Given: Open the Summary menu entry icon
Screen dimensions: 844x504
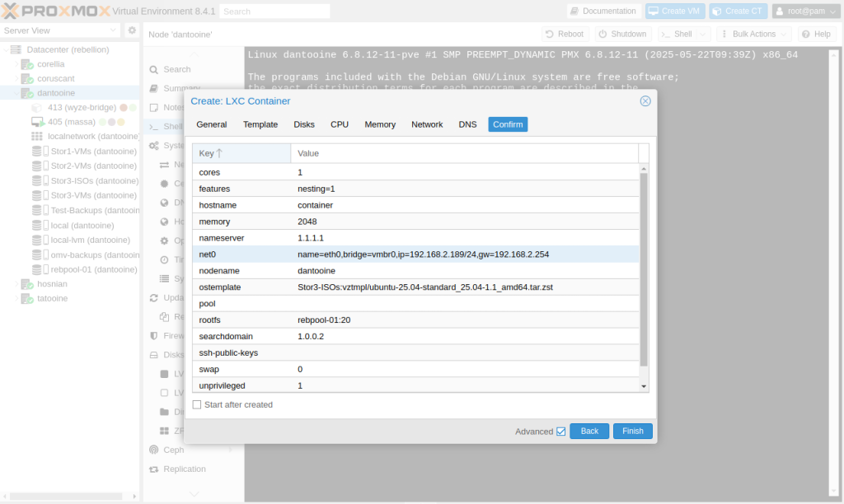Looking at the screenshot, I should click(x=154, y=88).
